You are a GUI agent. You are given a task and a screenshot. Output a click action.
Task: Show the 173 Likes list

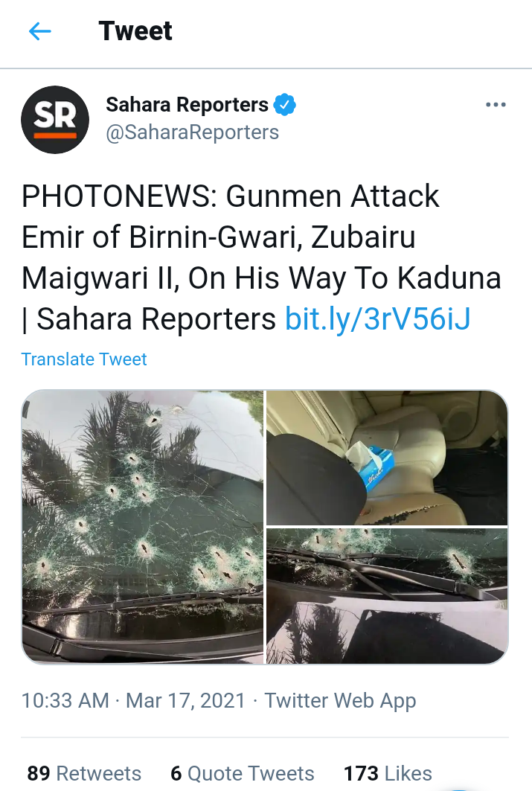[388, 773]
